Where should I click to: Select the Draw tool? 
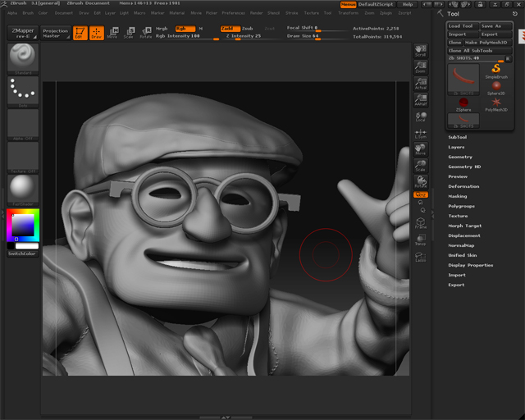[96, 33]
